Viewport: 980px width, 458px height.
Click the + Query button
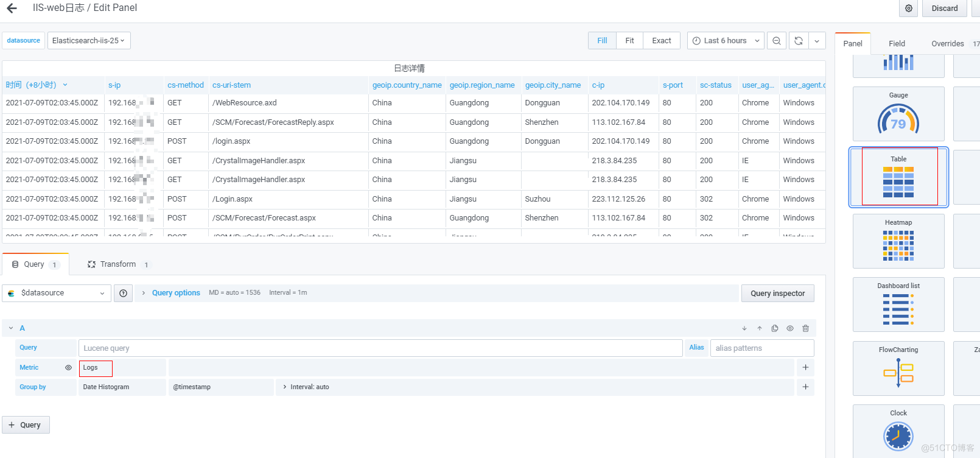(x=26, y=425)
